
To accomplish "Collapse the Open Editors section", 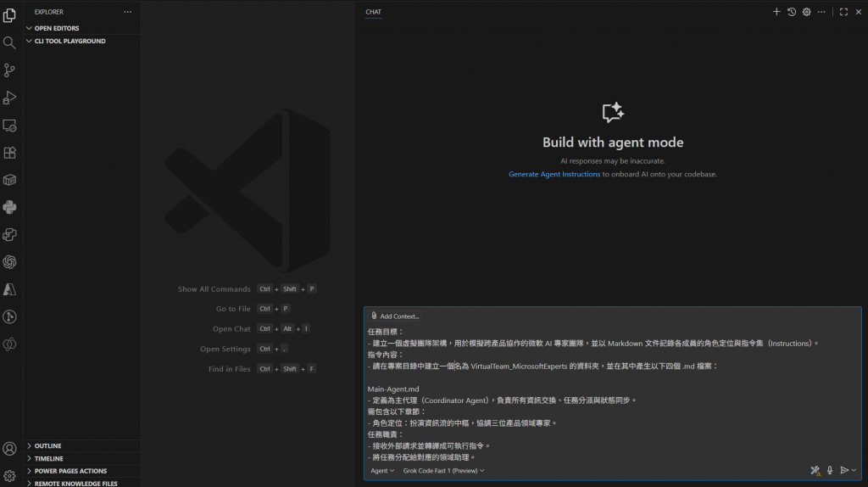I will point(82,28).
